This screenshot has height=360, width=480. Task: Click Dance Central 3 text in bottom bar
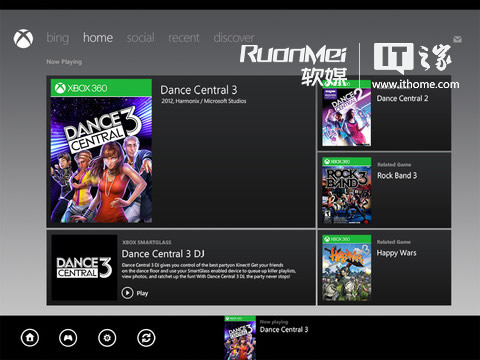coord(284,330)
